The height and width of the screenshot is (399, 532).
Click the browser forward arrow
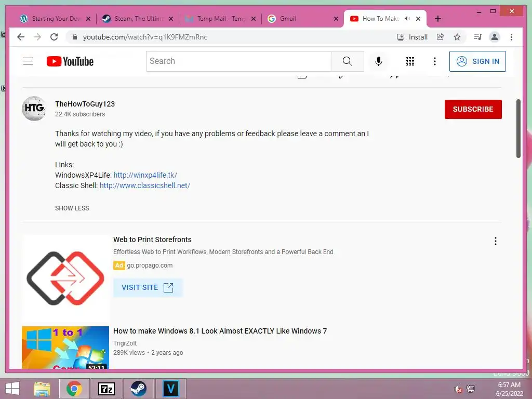[x=37, y=37]
